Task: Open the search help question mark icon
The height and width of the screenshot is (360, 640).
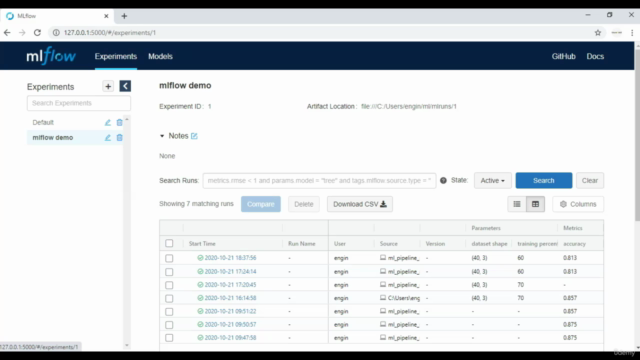Action: point(443,180)
